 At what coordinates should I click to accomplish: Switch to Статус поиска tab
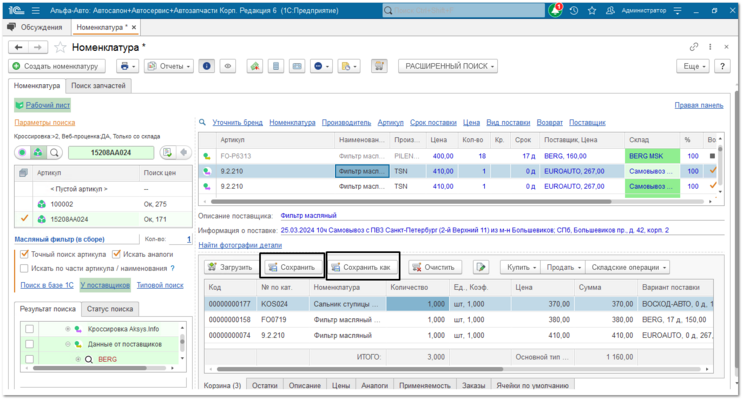pos(110,309)
